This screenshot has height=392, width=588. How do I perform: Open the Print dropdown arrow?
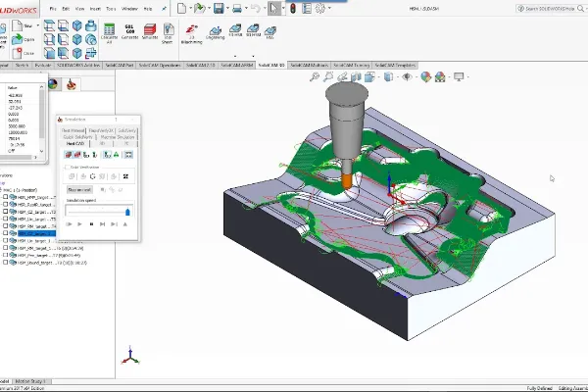246,8
